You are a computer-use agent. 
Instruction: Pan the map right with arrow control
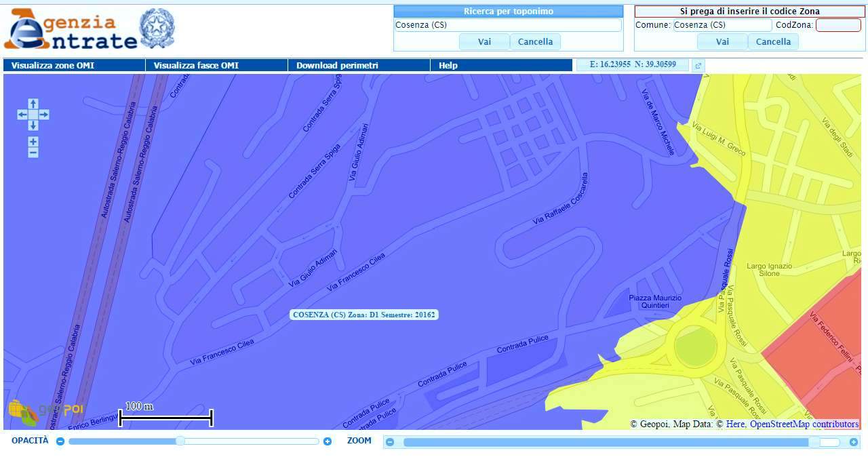44,115
